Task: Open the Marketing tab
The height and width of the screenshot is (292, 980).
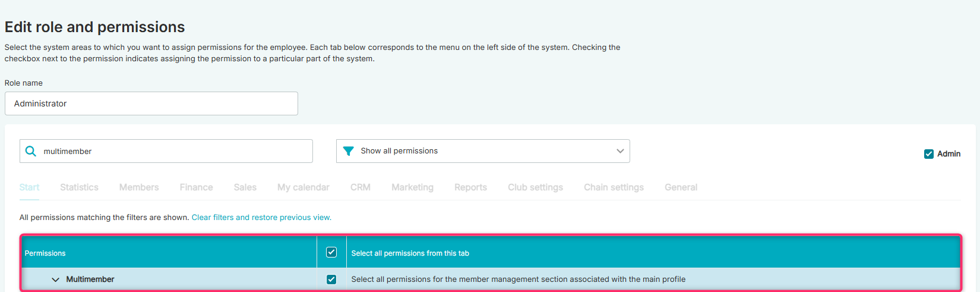Action: [412, 187]
